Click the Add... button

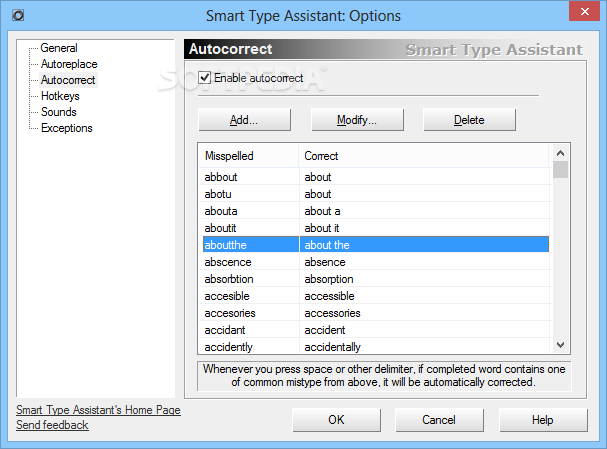[x=244, y=120]
